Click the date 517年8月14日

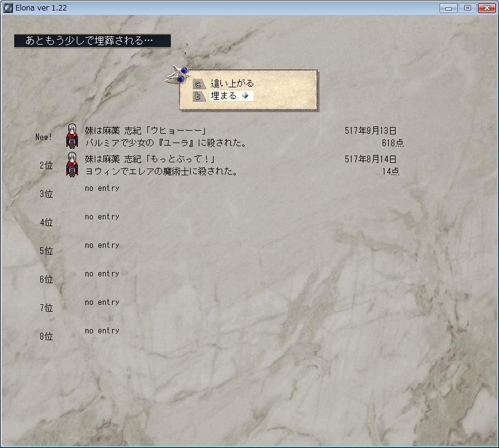[370, 159]
